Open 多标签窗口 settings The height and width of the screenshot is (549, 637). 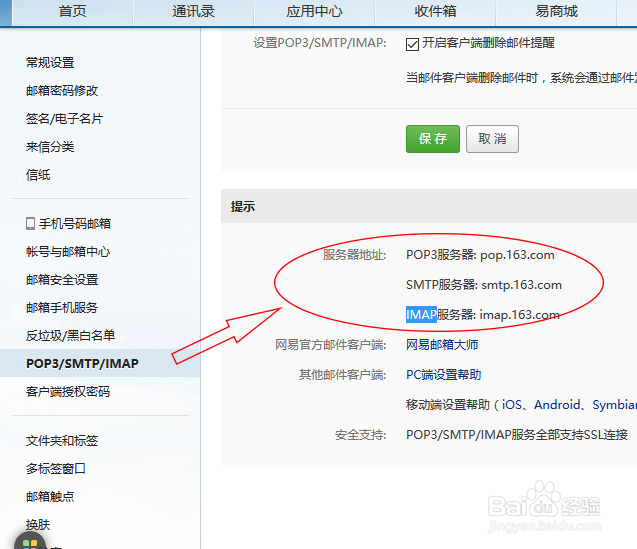tap(56, 469)
